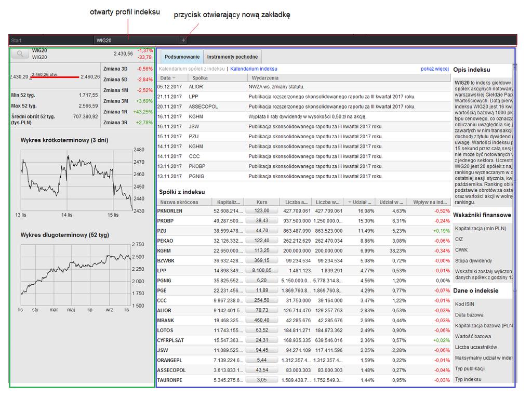
Task: Click the Max 52 tyg. value 2.566,59
Action: pyautogui.click(x=88, y=106)
